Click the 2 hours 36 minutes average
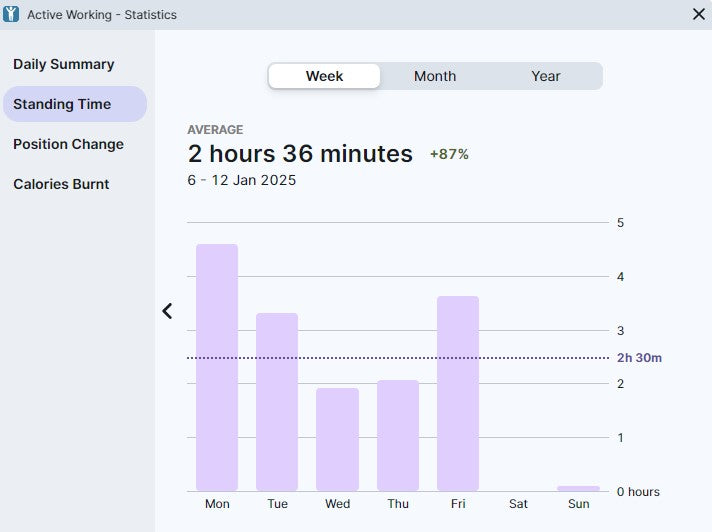The image size is (712, 532). click(300, 153)
